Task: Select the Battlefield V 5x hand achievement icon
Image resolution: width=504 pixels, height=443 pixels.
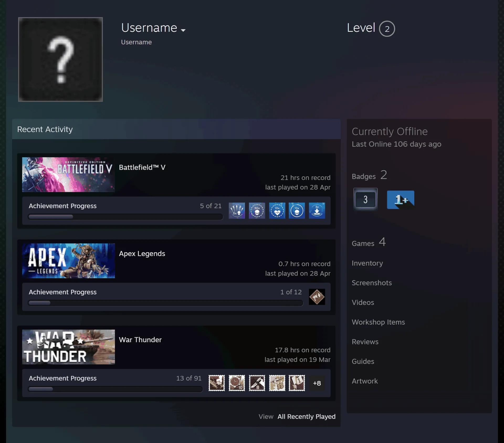Action: pyautogui.click(x=237, y=210)
